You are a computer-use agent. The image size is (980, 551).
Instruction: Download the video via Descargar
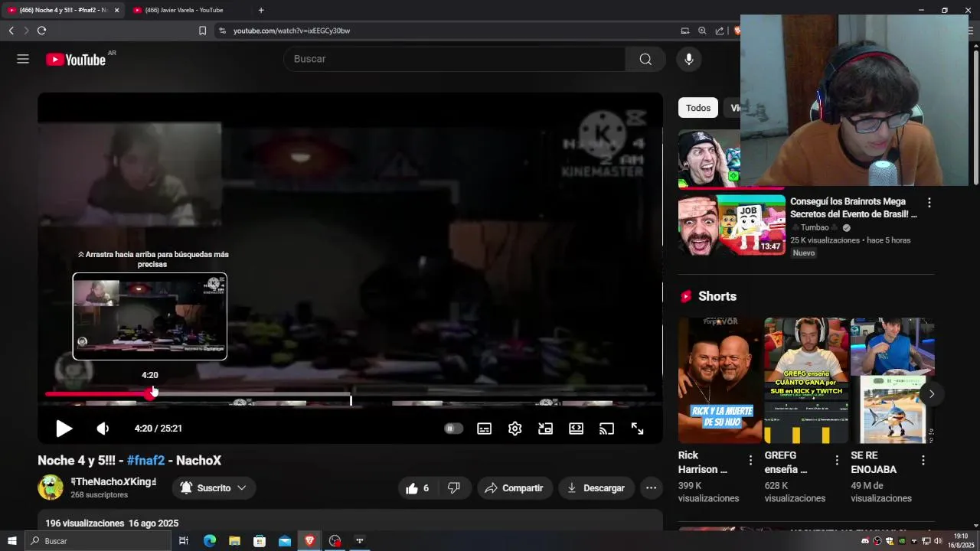coord(596,488)
